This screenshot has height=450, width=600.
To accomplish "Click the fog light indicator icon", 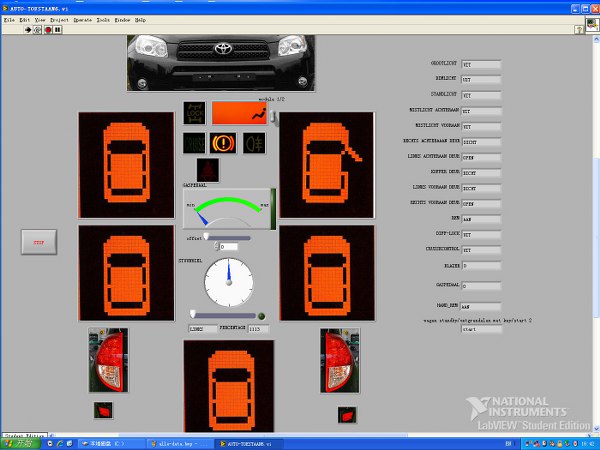I will [254, 143].
